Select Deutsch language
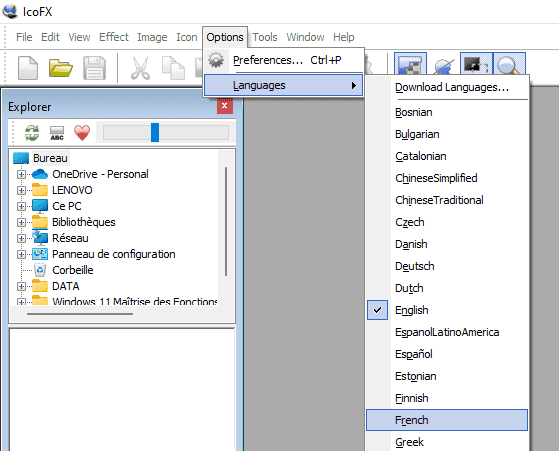The image size is (559, 451). pos(447,266)
